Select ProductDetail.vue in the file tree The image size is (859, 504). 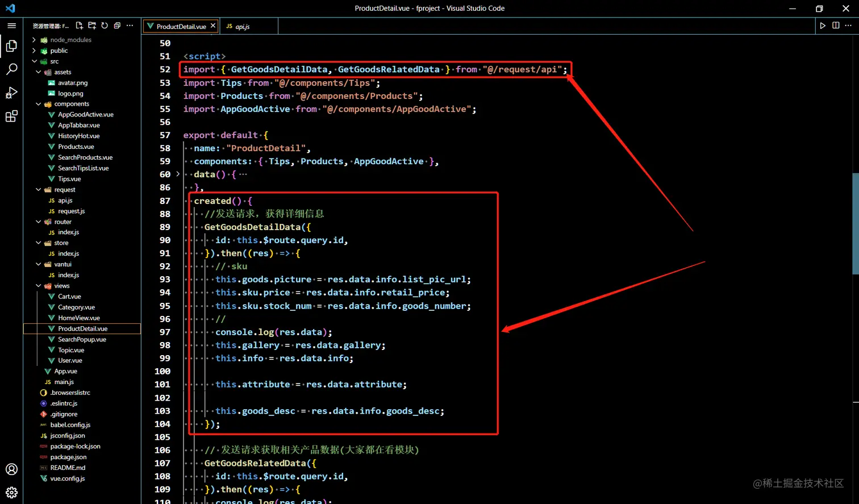(x=82, y=328)
